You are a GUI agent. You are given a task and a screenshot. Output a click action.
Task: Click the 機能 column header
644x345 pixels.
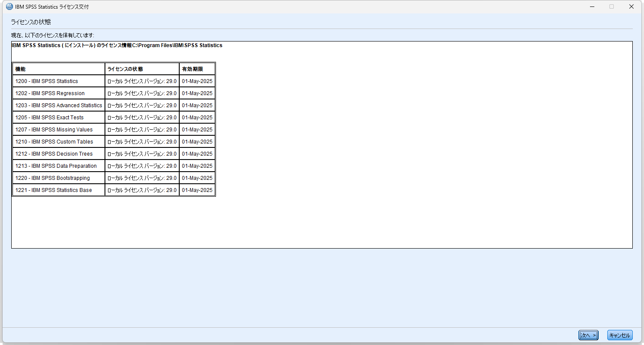coord(21,69)
